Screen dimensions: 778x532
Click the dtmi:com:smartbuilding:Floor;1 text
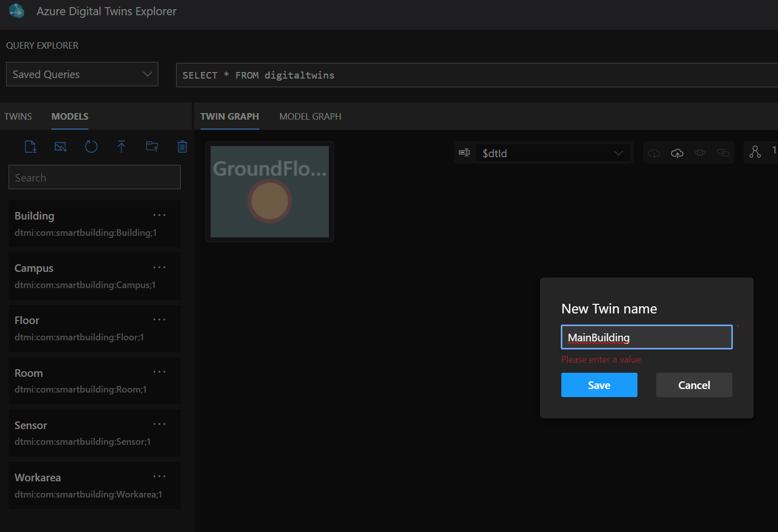coord(79,337)
